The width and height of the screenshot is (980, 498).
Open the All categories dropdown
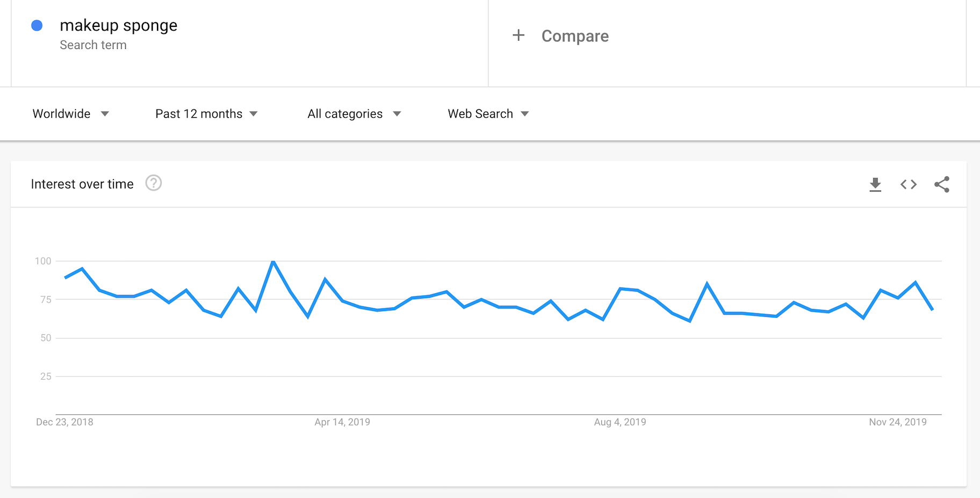click(x=354, y=114)
